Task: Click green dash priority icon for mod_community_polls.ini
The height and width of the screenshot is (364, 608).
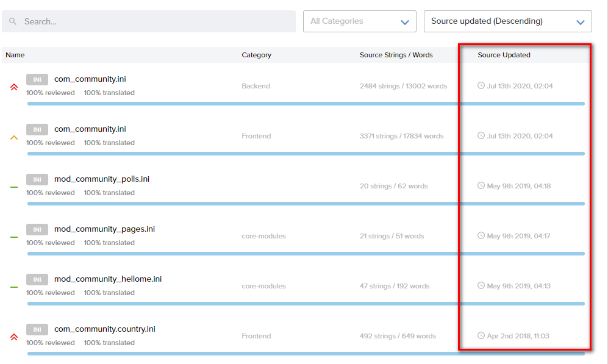Action: [14, 187]
